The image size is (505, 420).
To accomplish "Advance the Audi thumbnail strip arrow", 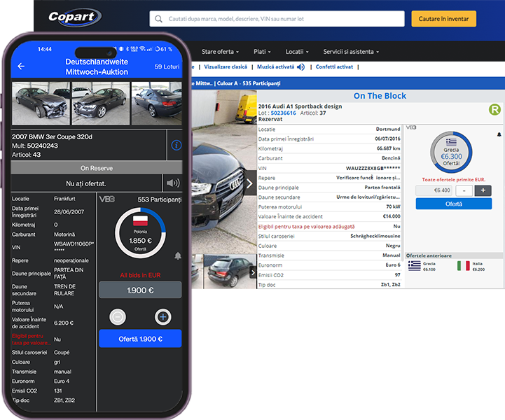I will pyautogui.click(x=253, y=273).
